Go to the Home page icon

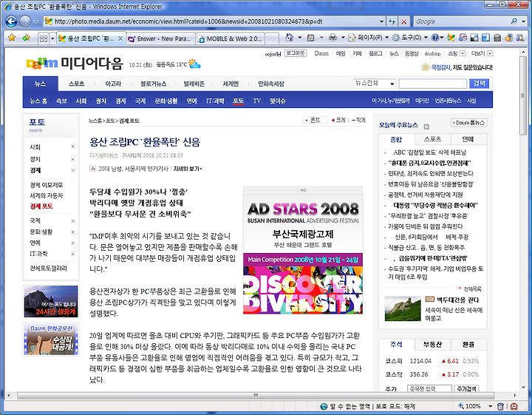[290, 38]
